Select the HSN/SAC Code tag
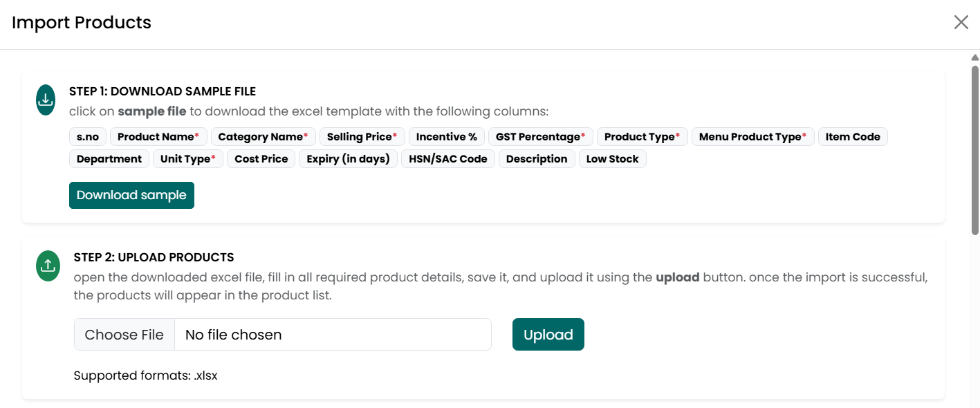980x408 pixels. coord(448,159)
